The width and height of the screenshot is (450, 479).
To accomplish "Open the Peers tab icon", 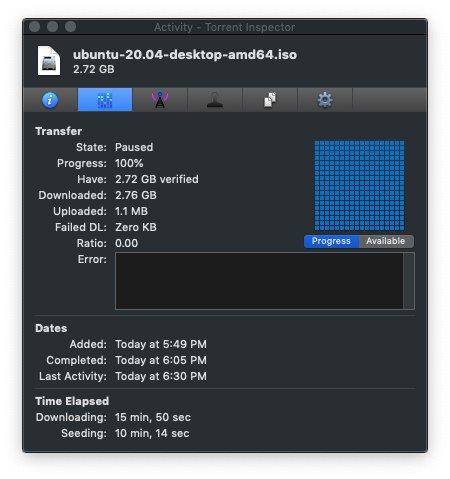I will coord(215,100).
